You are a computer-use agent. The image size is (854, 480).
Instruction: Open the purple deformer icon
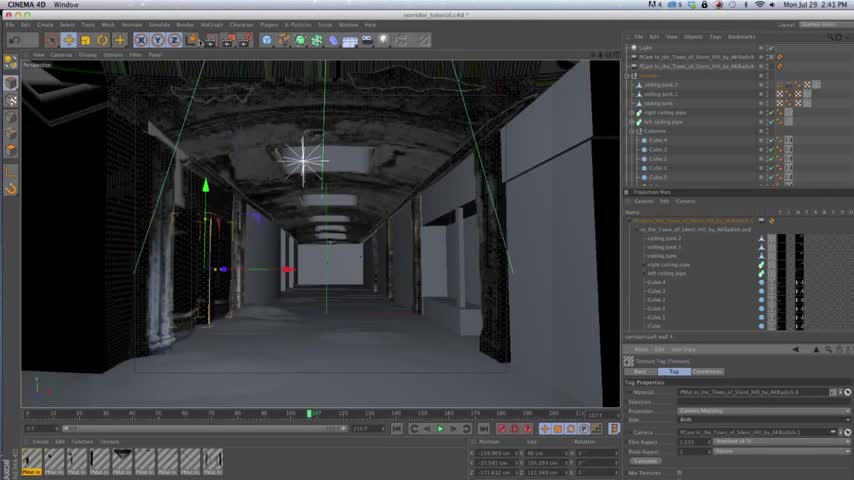pos(333,40)
